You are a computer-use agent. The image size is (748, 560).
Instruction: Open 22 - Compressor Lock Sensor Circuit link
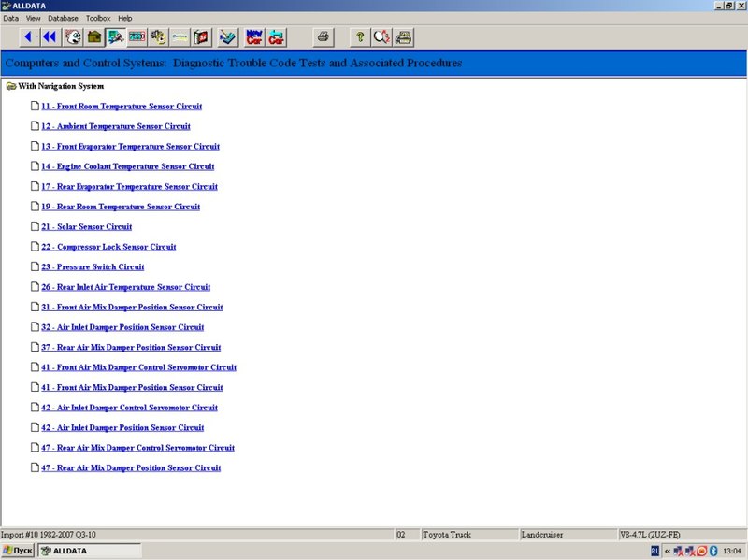tap(108, 247)
